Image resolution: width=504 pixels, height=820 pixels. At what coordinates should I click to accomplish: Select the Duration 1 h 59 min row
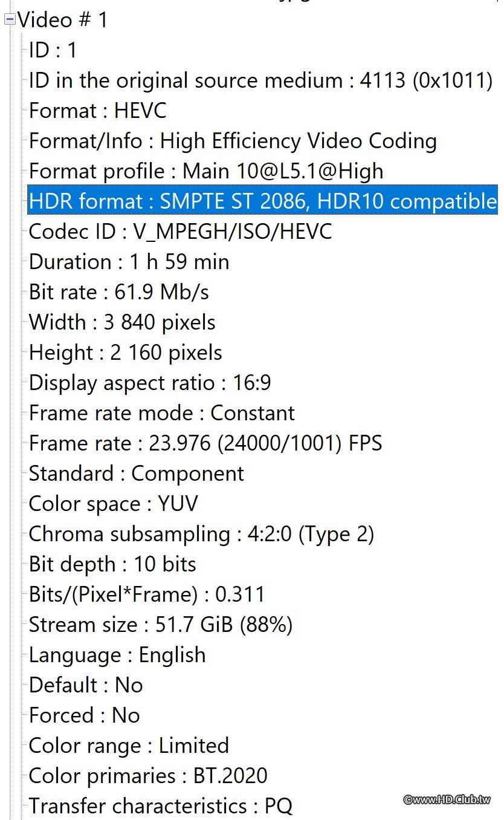(129, 262)
